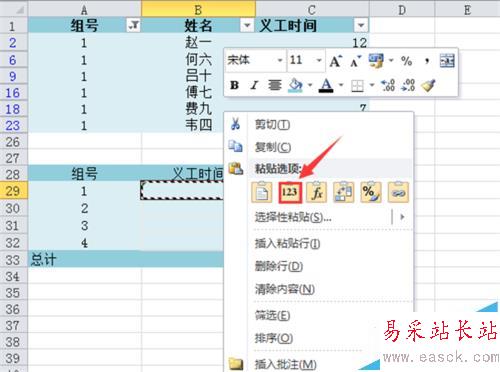Image resolution: width=500 pixels, height=372 pixels.
Task: Click cell with value 12 in row 2
Action: (312, 42)
